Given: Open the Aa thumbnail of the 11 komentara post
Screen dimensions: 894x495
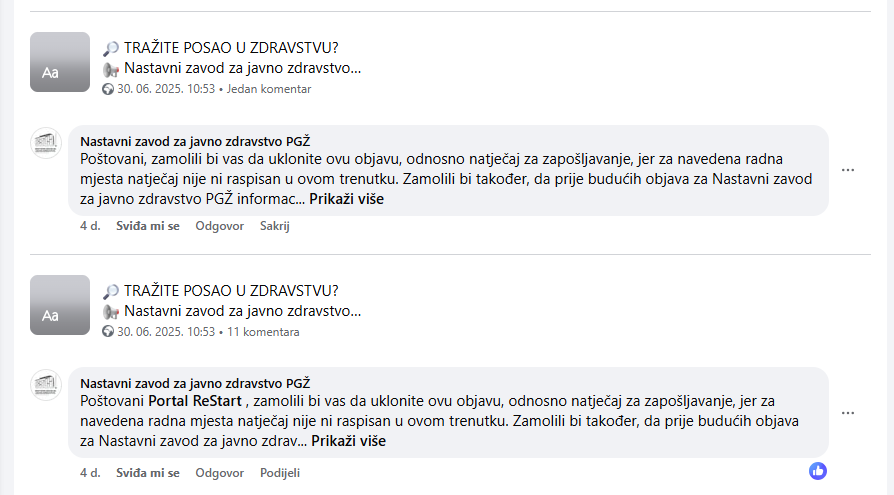Looking at the screenshot, I should click(60, 305).
